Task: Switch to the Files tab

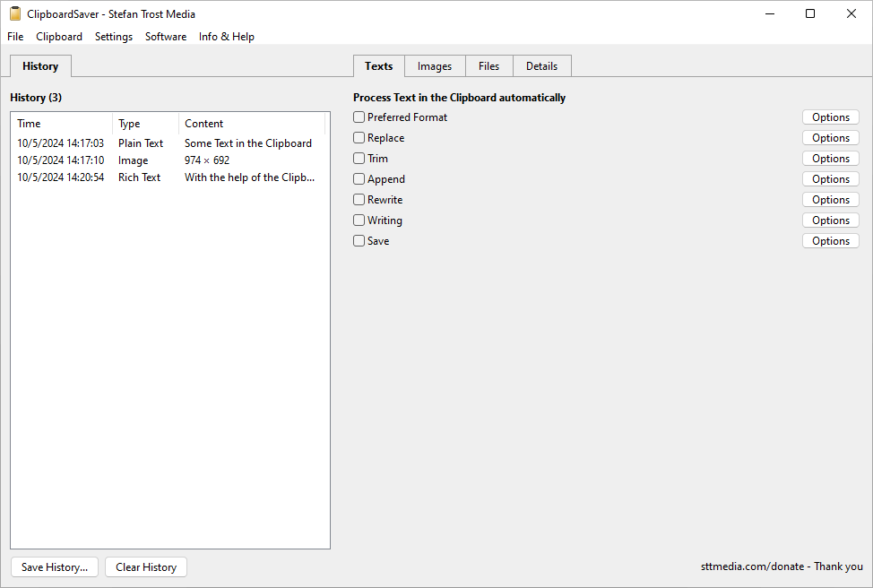Action: pyautogui.click(x=488, y=66)
